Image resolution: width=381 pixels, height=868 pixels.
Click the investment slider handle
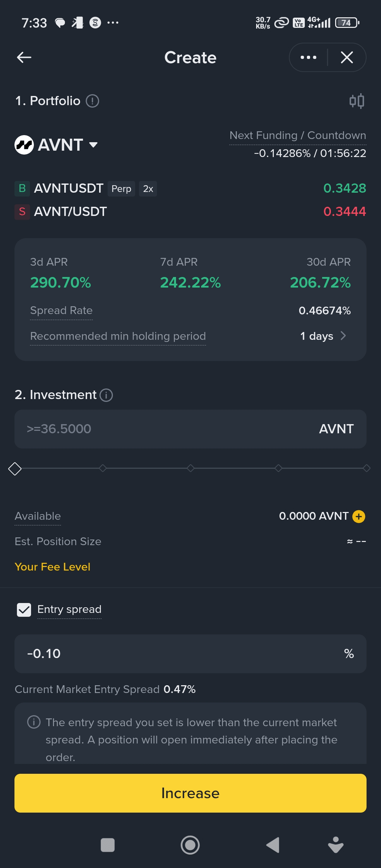click(15, 469)
